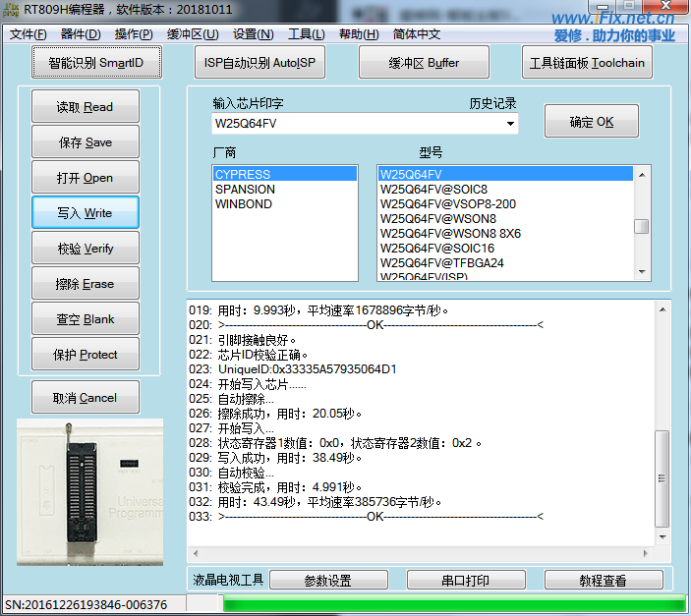Viewport: 691px width, 616px height.
Task: Open the 文件(F) menu
Action: tap(29, 34)
